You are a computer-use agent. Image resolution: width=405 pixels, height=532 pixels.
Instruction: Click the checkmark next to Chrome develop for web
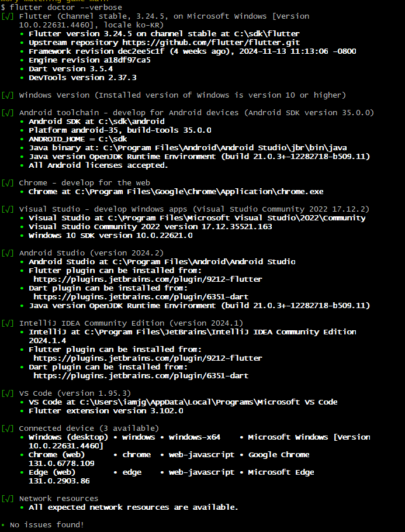pyautogui.click(x=8, y=183)
